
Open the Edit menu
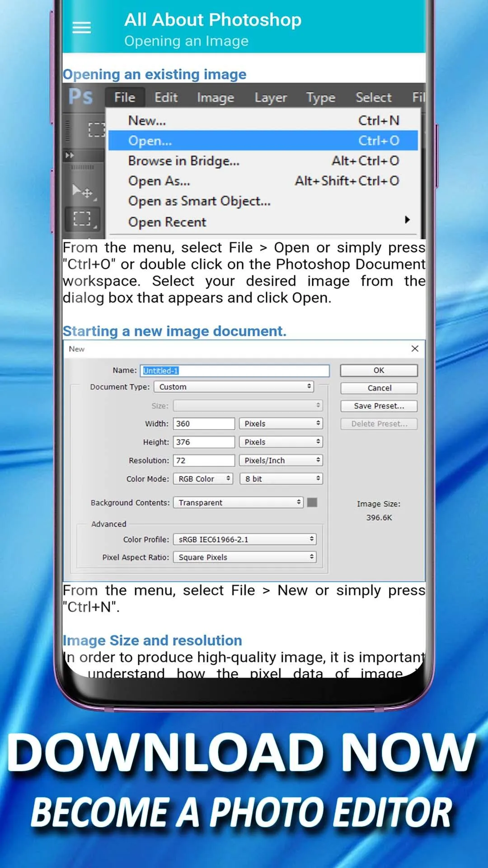click(x=166, y=97)
